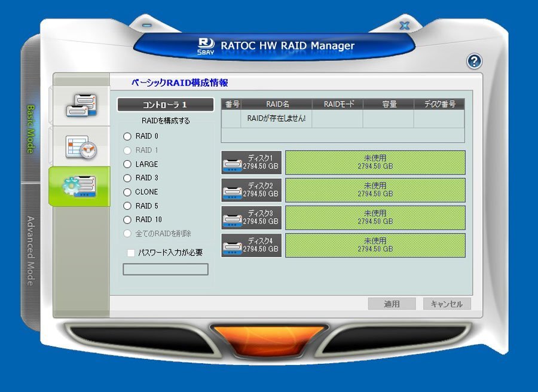Switch to Basic Mode tab
Viewport: 538px width, 392px height.
click(x=30, y=129)
